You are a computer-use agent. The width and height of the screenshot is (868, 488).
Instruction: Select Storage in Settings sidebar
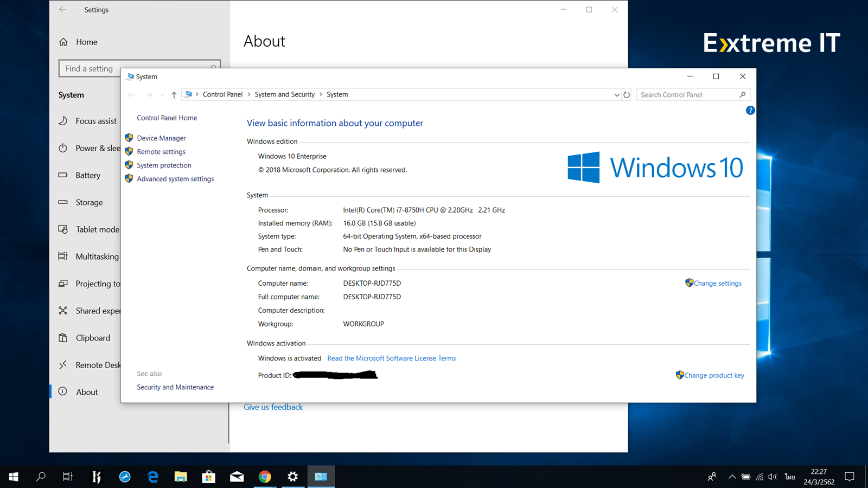[x=89, y=202]
